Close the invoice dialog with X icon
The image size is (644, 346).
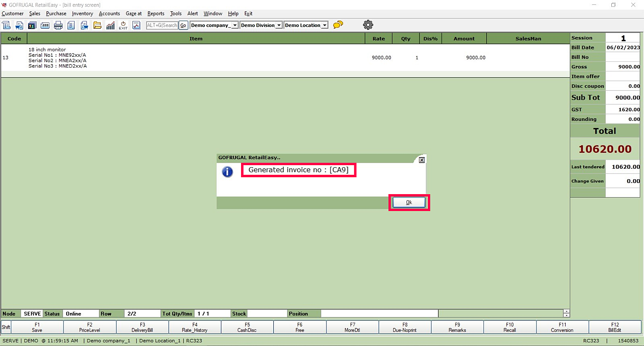coord(421,160)
